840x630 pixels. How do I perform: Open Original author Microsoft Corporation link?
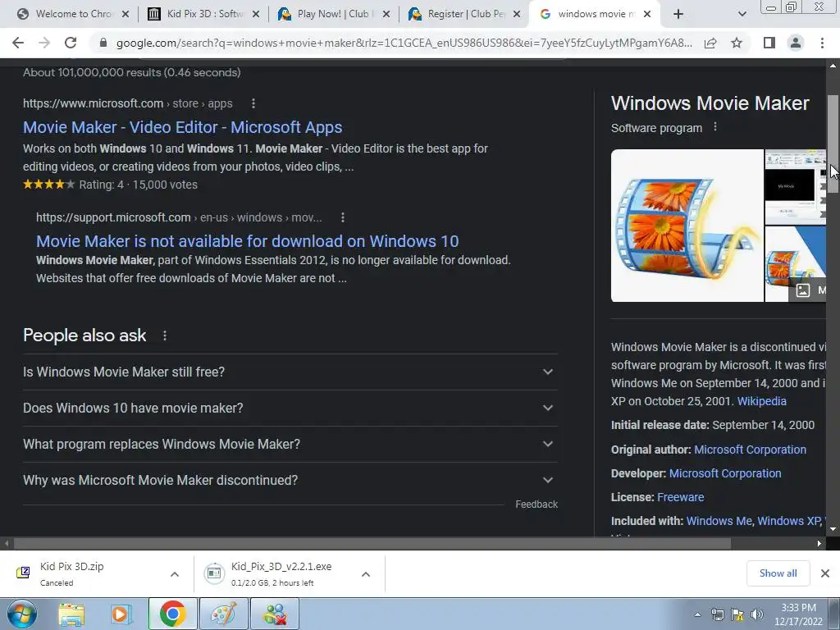click(x=750, y=450)
